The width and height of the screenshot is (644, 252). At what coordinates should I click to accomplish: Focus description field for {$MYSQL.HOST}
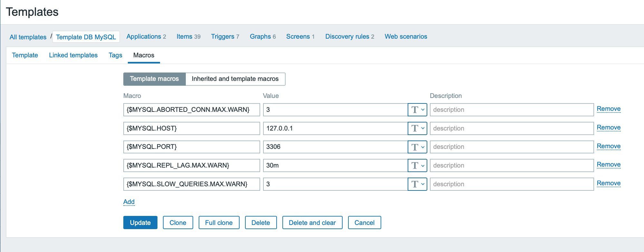click(512, 128)
